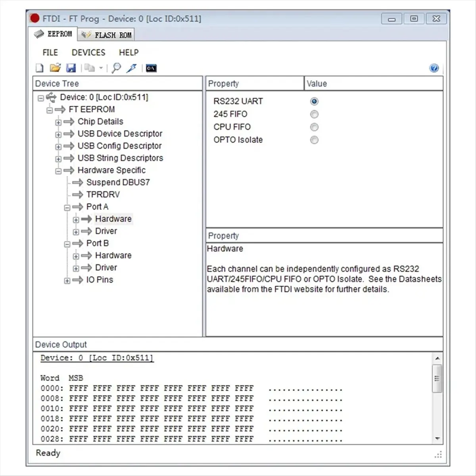
Task: Click the Scan and Parse magnifier icon
Action: pyautogui.click(x=116, y=68)
